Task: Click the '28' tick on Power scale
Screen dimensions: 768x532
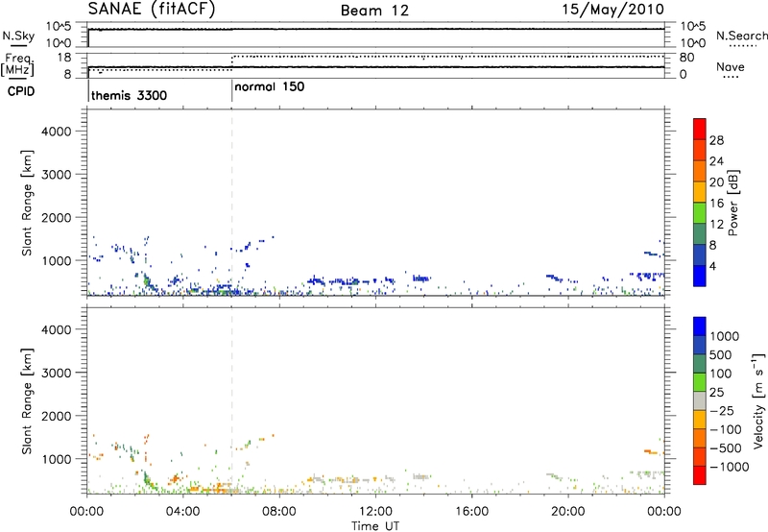Action: coord(716,140)
